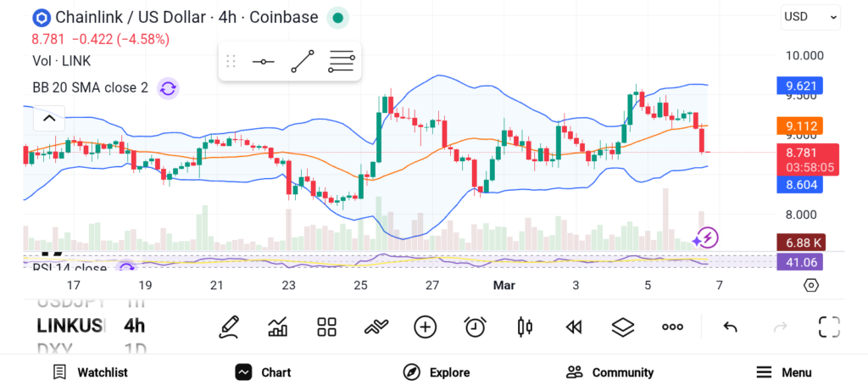Toggle the Bollinger Bands refresh icon
868x391 pixels.
[x=168, y=87]
